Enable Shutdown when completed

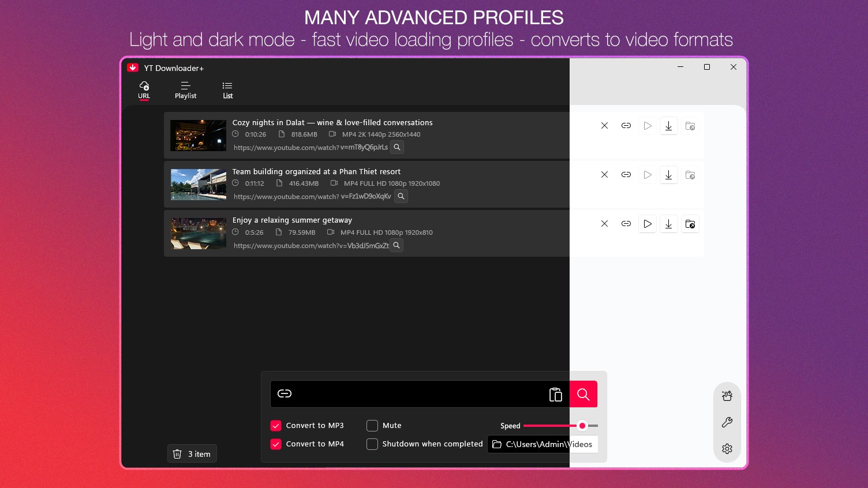pos(372,444)
